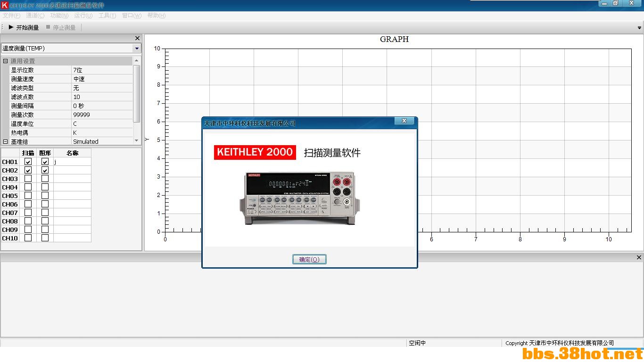The width and height of the screenshot is (644, 362).
Task: Click the 扫描测量软件 heading in the dialog
Action: (332, 153)
